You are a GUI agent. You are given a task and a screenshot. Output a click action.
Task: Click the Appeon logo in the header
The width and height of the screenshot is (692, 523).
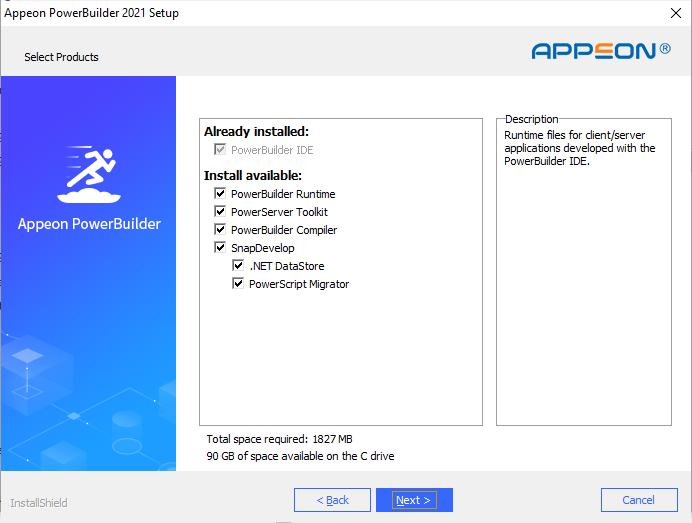[601, 51]
